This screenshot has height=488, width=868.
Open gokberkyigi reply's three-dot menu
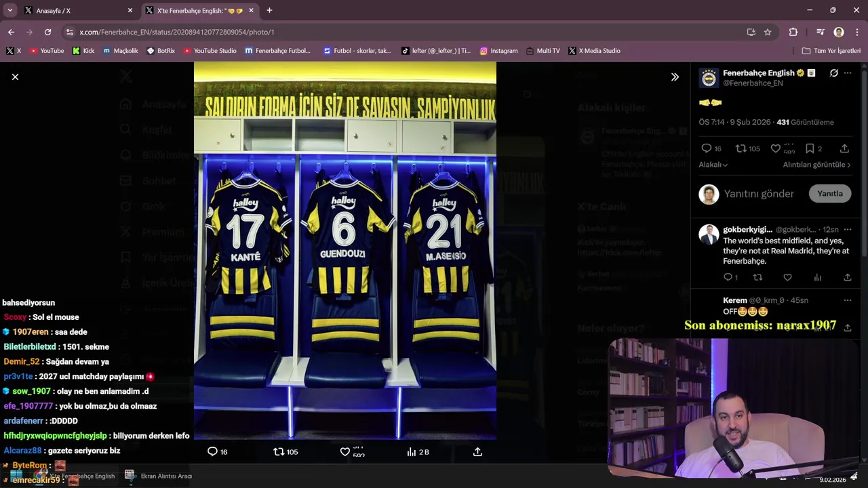(x=848, y=230)
